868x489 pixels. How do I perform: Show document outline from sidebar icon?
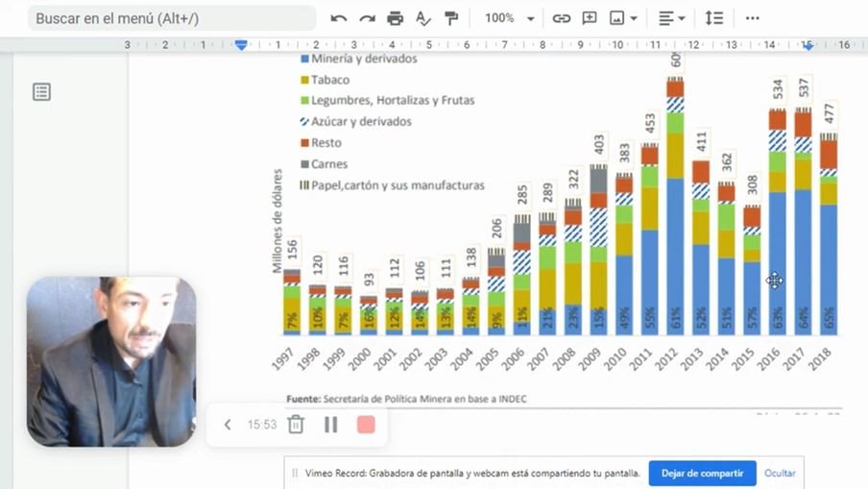(x=41, y=92)
